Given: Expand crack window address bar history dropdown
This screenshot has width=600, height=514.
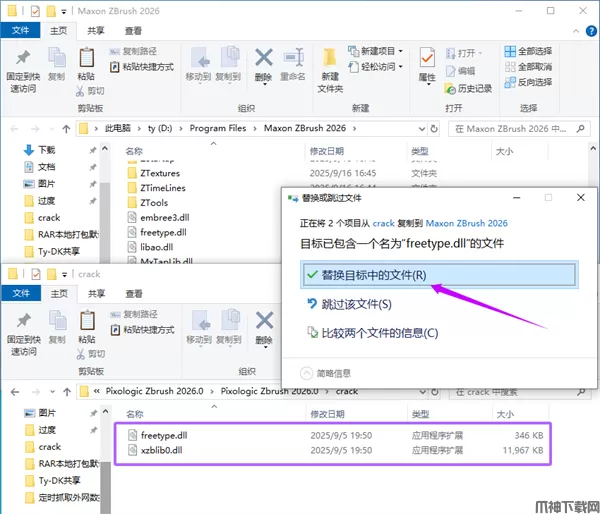Looking at the screenshot, I should tap(422, 392).
